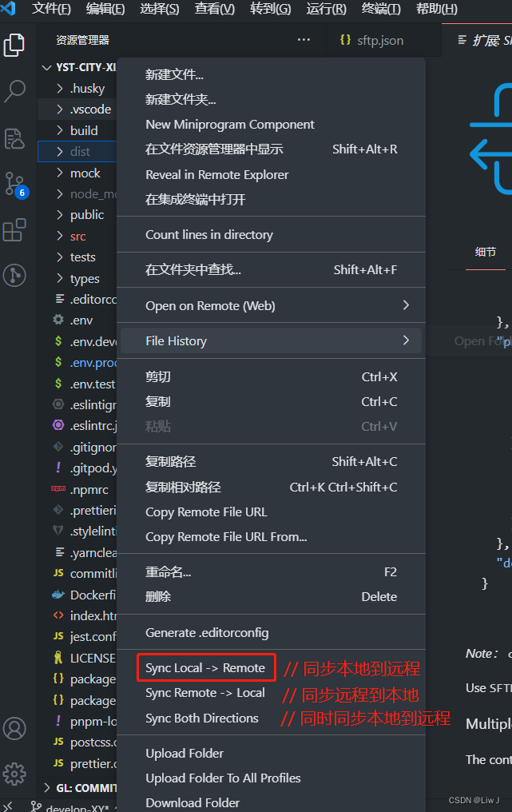Open Source Control view showing 6 changes
The width and height of the screenshot is (512, 812).
point(14,185)
